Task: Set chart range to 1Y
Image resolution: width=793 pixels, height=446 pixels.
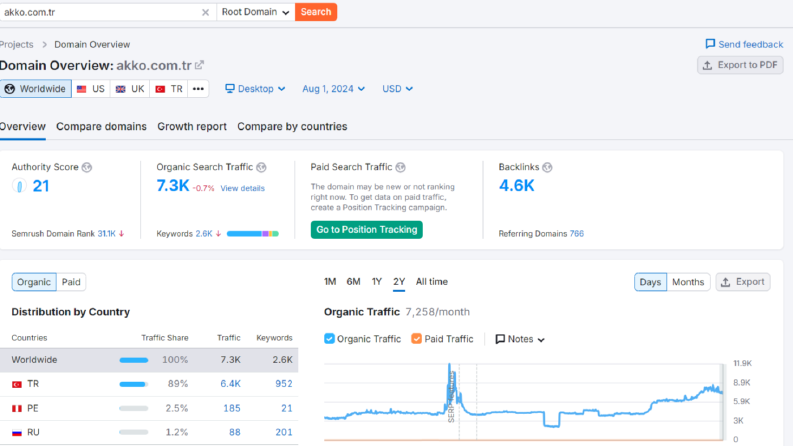Action: (x=377, y=282)
